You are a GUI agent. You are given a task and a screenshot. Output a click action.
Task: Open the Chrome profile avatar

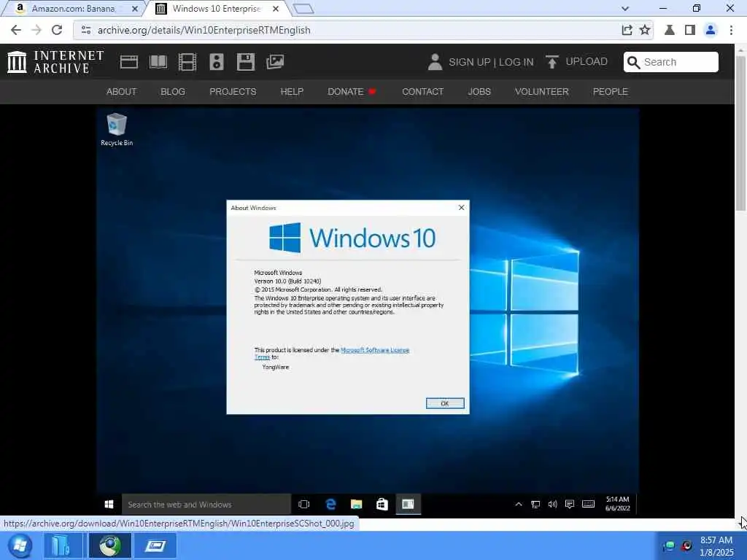pyautogui.click(x=711, y=30)
